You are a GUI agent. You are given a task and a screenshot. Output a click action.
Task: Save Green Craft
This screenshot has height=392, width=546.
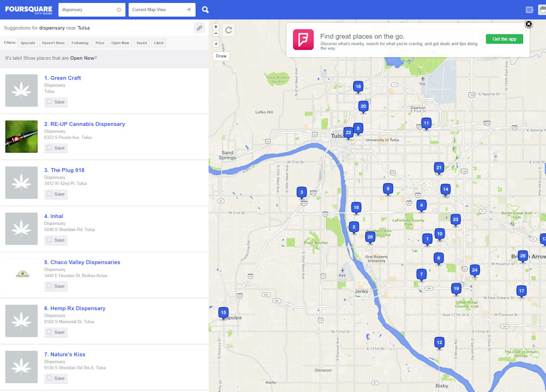click(56, 102)
